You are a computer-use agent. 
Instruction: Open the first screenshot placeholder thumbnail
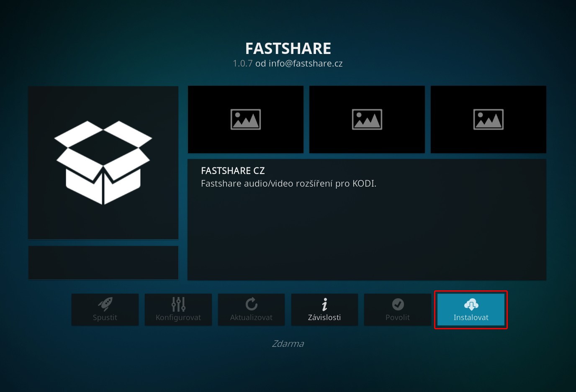tap(246, 119)
